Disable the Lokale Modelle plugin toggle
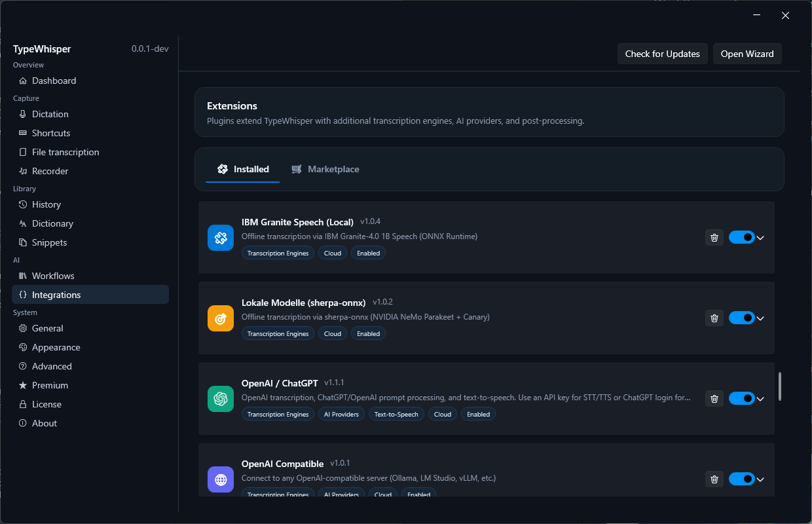 click(x=742, y=318)
